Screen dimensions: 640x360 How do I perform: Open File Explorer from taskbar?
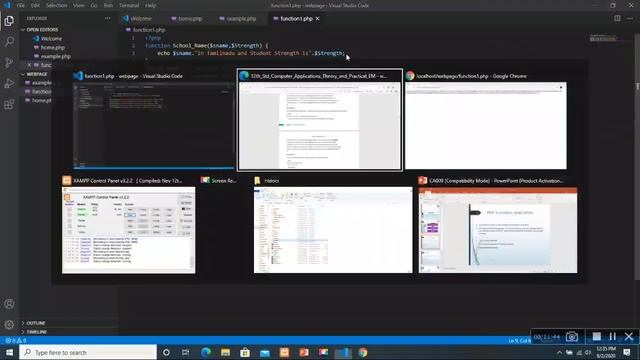coord(225,352)
